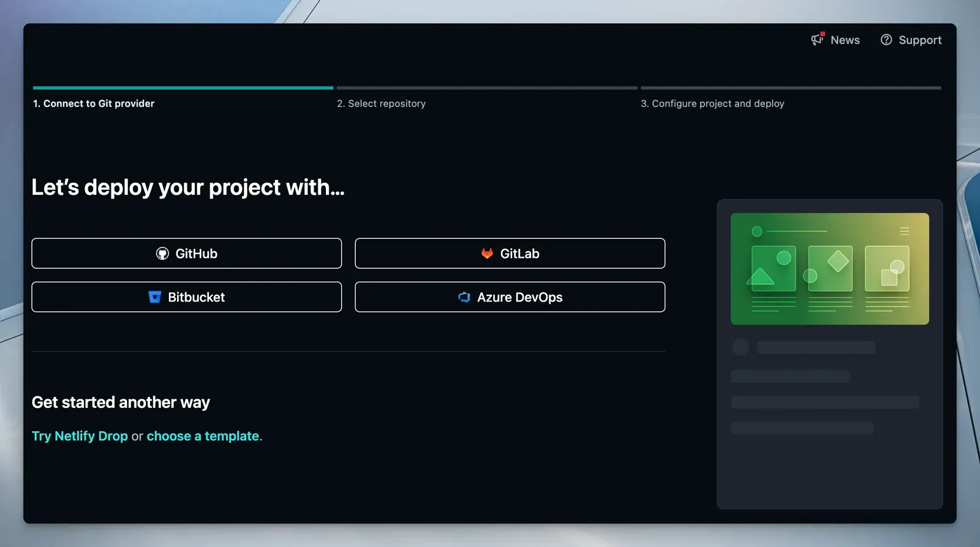Jump to 'Configure project and deploy' step

pos(712,104)
